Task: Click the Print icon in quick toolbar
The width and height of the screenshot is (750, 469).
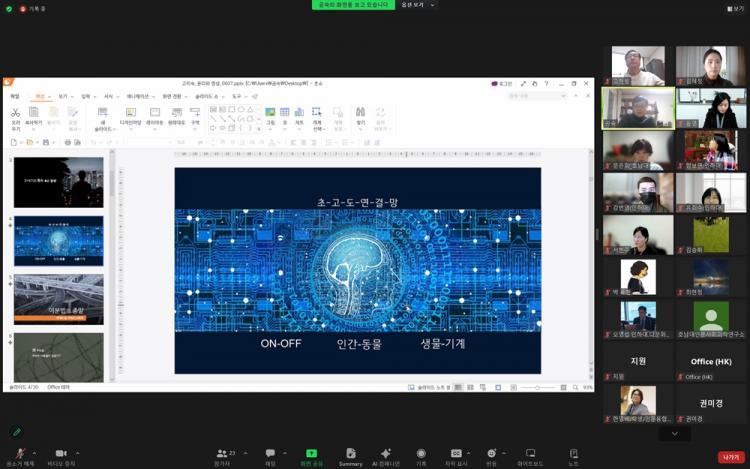Action: click(x=67, y=142)
